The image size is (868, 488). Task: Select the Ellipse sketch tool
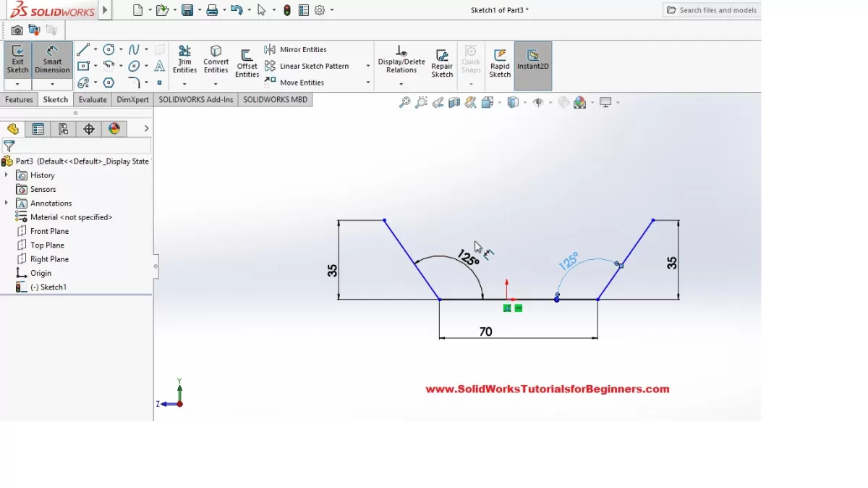tap(134, 67)
